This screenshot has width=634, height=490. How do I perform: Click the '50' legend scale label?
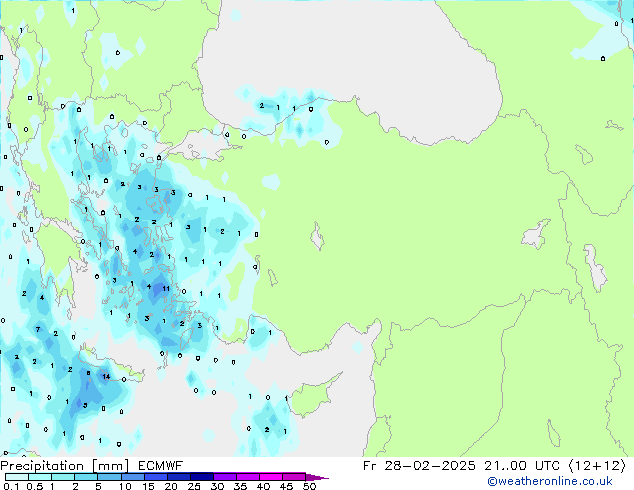[x=309, y=486]
